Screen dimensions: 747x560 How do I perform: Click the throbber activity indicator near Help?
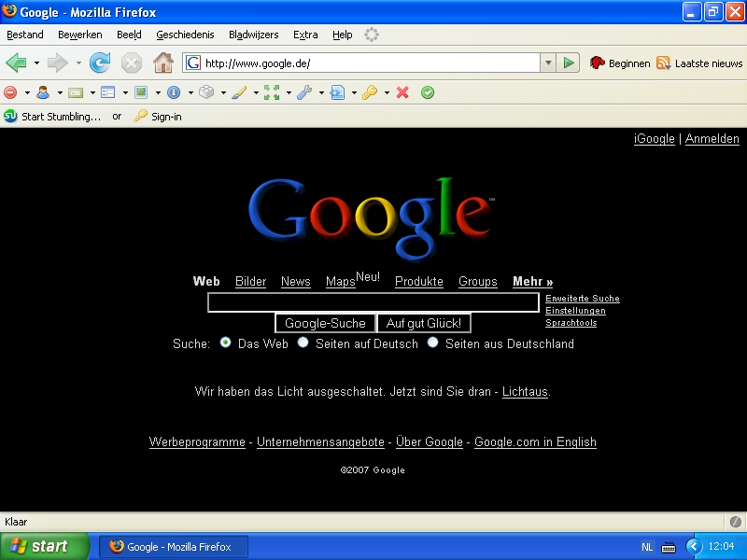pos(372,35)
